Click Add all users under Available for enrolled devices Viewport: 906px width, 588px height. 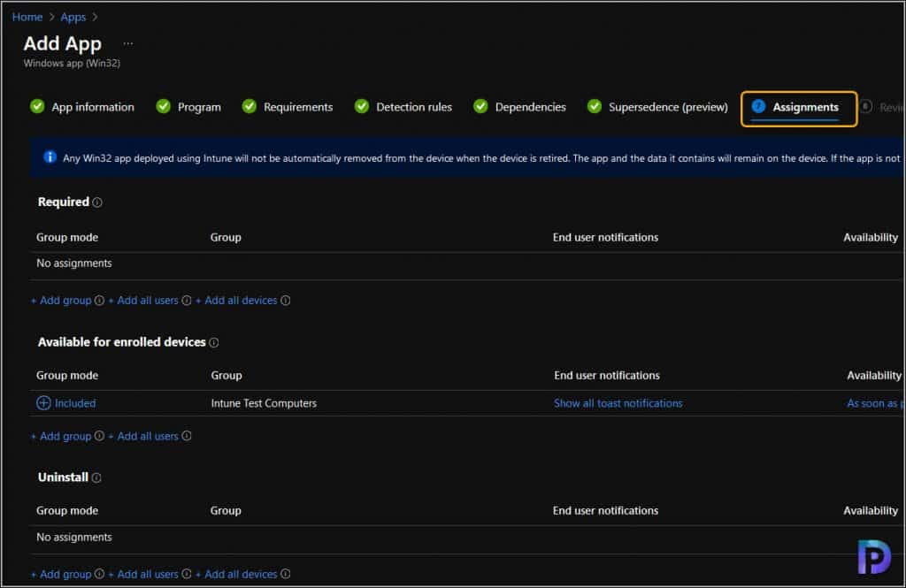(x=143, y=436)
